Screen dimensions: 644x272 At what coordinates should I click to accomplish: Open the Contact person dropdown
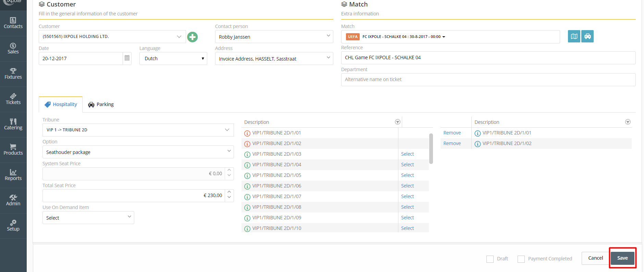click(x=274, y=37)
